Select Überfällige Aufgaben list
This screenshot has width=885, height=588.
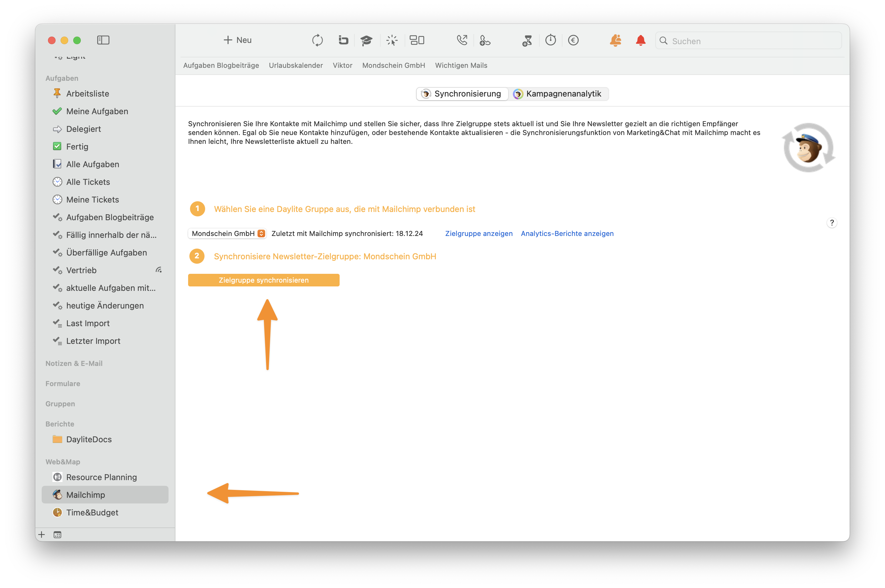click(105, 252)
